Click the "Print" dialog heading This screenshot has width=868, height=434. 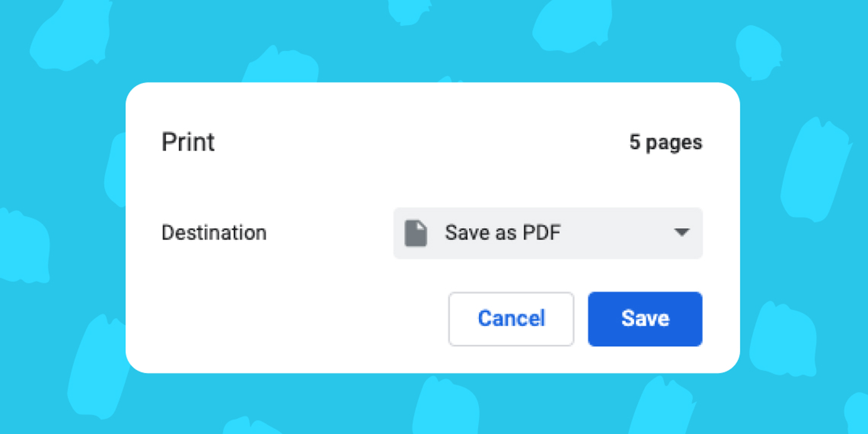point(188,142)
